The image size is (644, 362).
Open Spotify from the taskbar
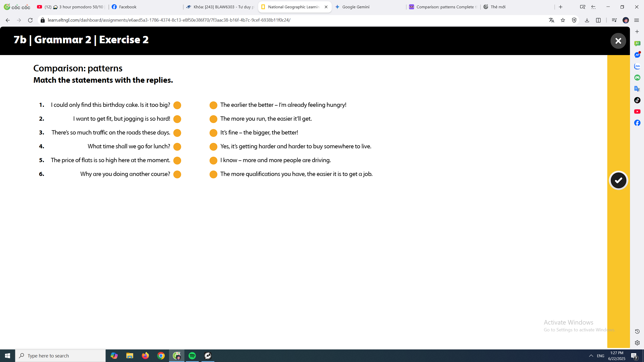[192, 355]
